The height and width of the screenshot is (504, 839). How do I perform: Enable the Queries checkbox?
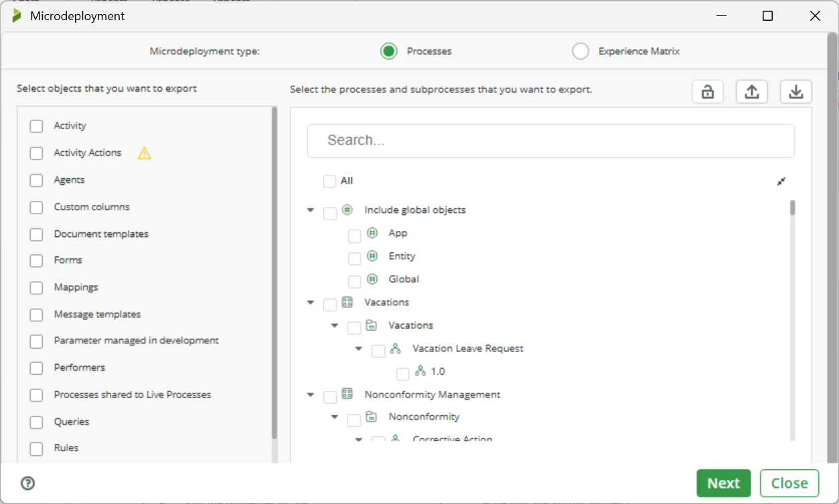[x=36, y=422]
